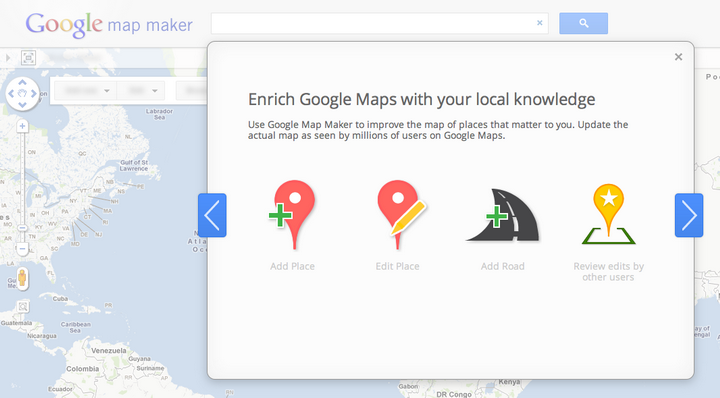Go to previous slide with left blue arrow
The image size is (720, 398).
212,215
